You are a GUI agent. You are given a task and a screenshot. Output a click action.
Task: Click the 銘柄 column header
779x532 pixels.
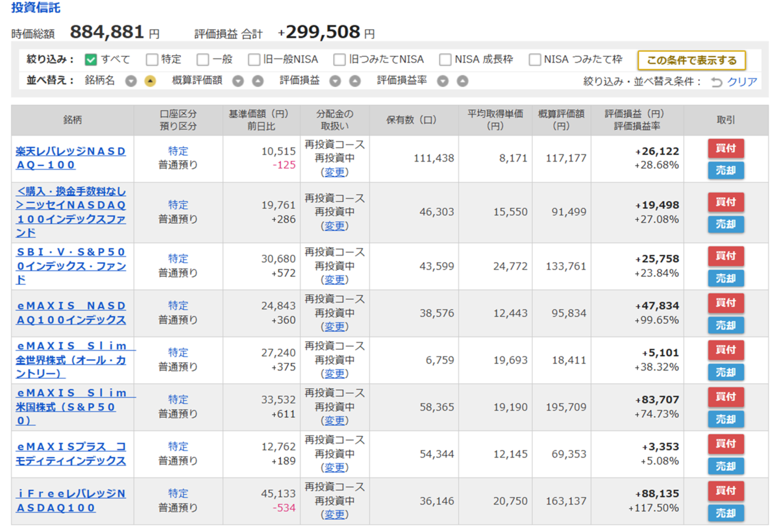pos(73,120)
